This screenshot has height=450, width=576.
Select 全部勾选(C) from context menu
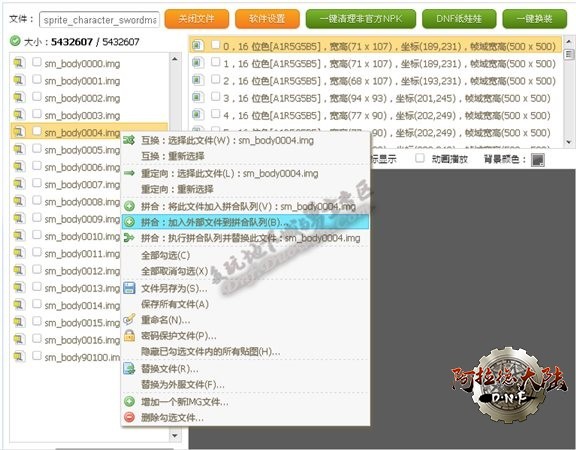pyautogui.click(x=165, y=255)
